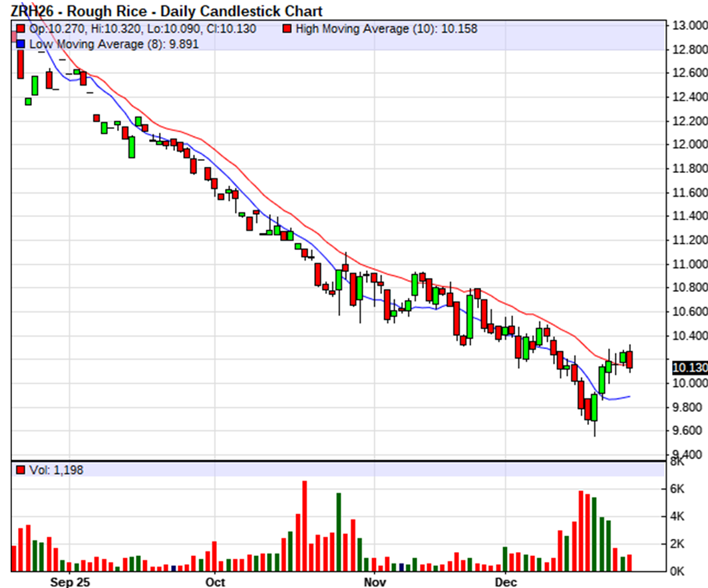Click the Oct date axis label
708x588 pixels.
coord(215,582)
